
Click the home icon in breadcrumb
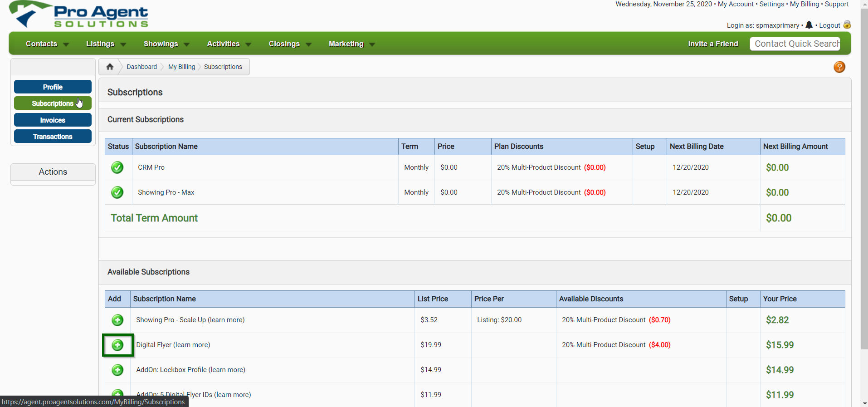point(110,67)
